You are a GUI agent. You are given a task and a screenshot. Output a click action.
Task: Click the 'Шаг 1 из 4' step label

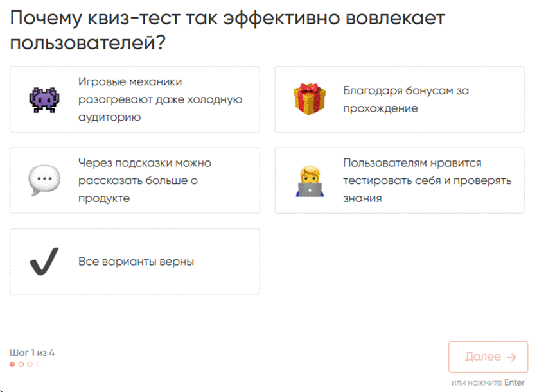pos(32,353)
